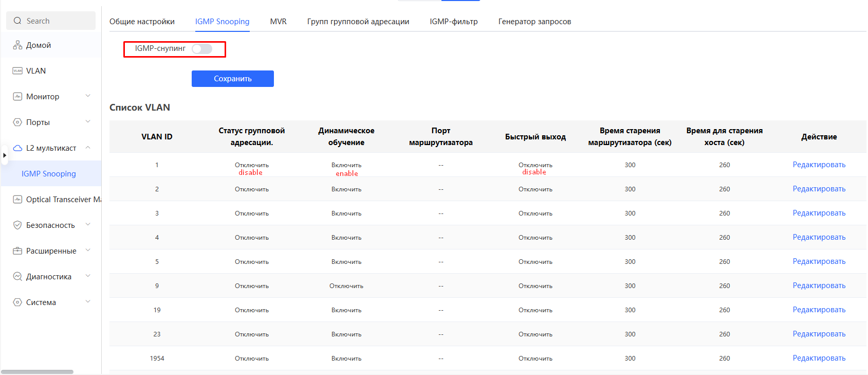Screen dimensions: 868x375
Task: Click the Home (Домой) sidebar icon
Action: [17, 45]
